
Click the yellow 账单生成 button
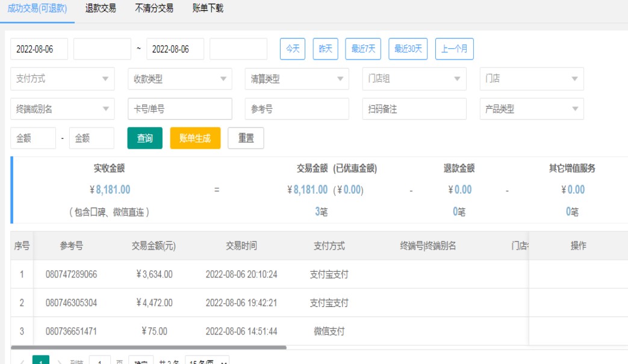tap(195, 138)
